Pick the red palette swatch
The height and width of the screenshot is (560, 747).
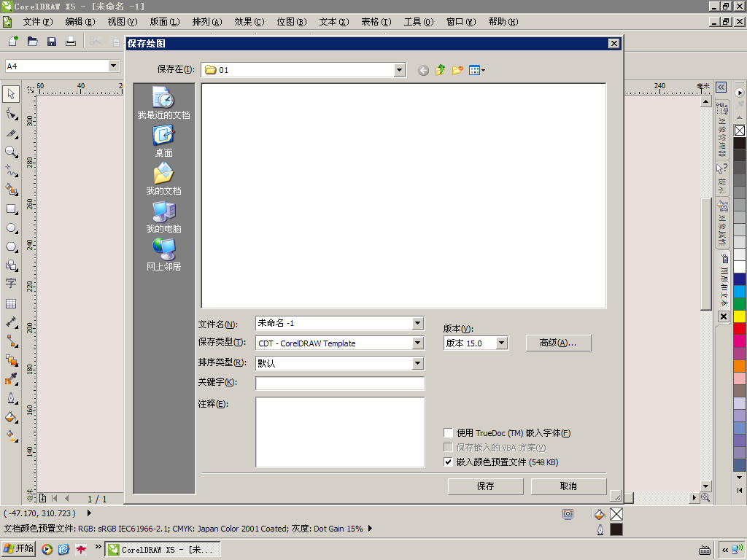coord(740,329)
